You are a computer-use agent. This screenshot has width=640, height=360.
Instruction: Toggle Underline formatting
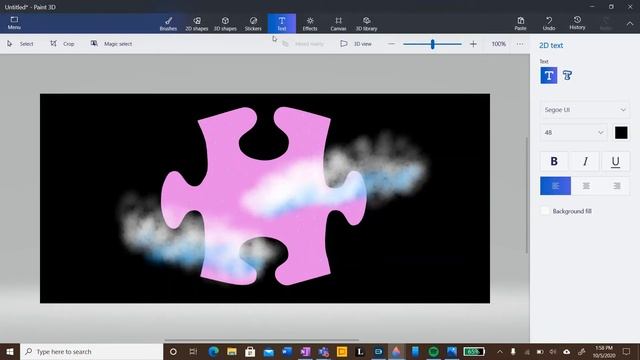[615, 161]
